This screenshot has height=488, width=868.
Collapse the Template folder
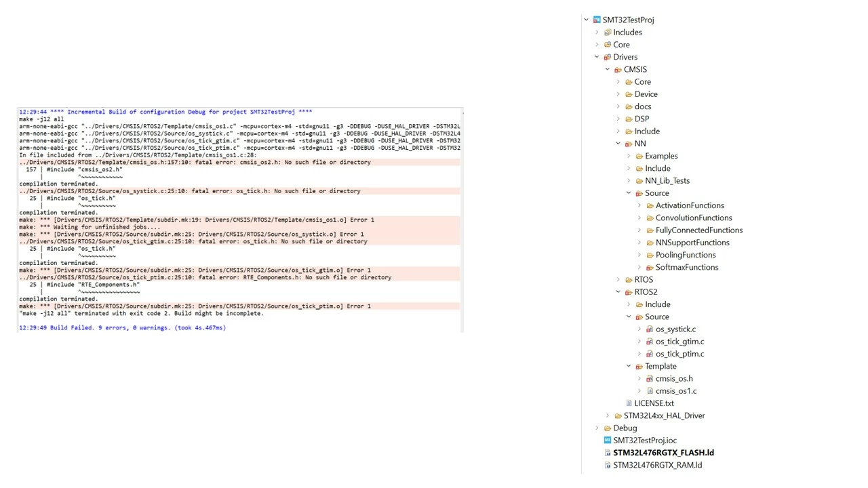tap(629, 366)
